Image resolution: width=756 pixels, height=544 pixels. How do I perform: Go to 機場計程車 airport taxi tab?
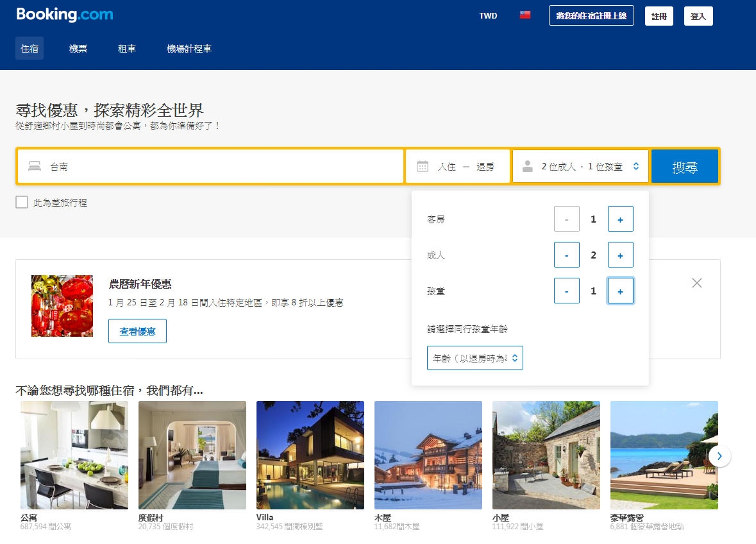[189, 48]
